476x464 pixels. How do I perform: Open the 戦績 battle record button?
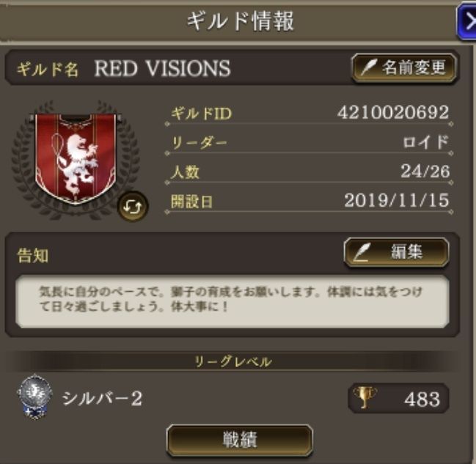[x=240, y=439]
